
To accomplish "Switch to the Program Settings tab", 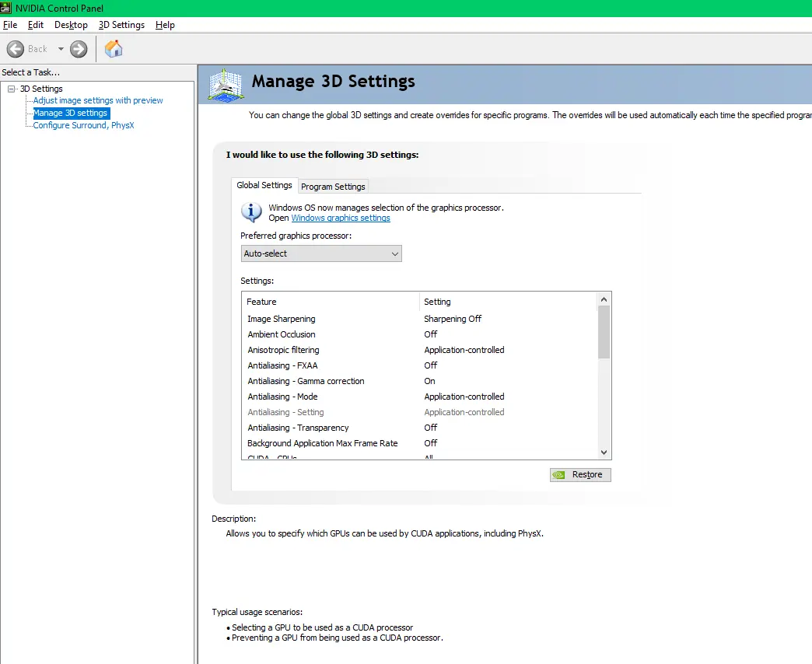I will point(333,187).
